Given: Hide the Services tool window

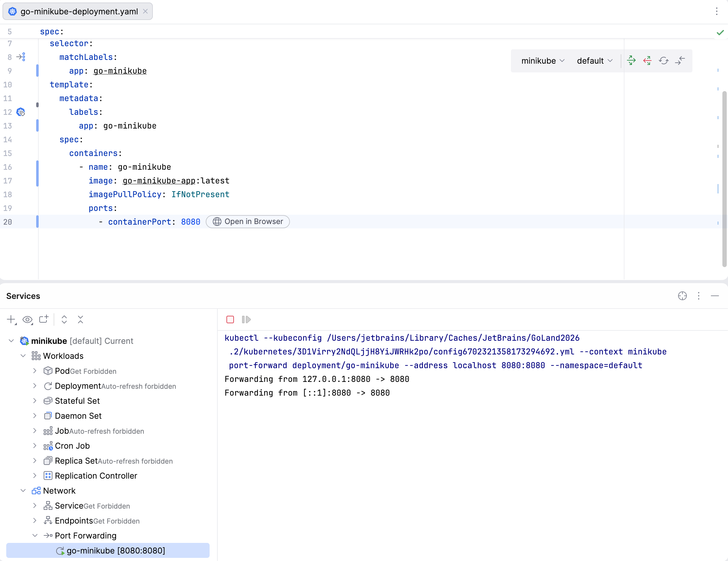Looking at the screenshot, I should click(715, 296).
